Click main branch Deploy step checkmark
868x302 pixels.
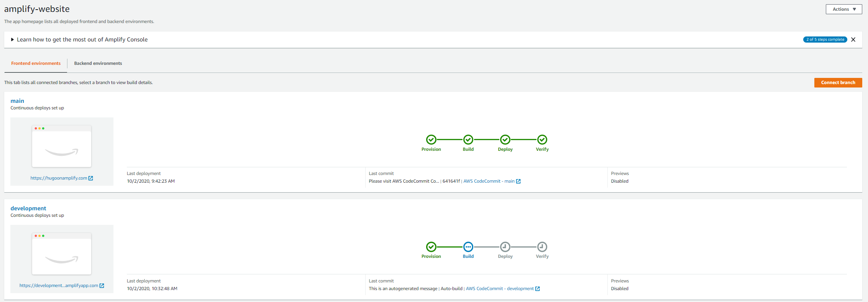click(505, 139)
